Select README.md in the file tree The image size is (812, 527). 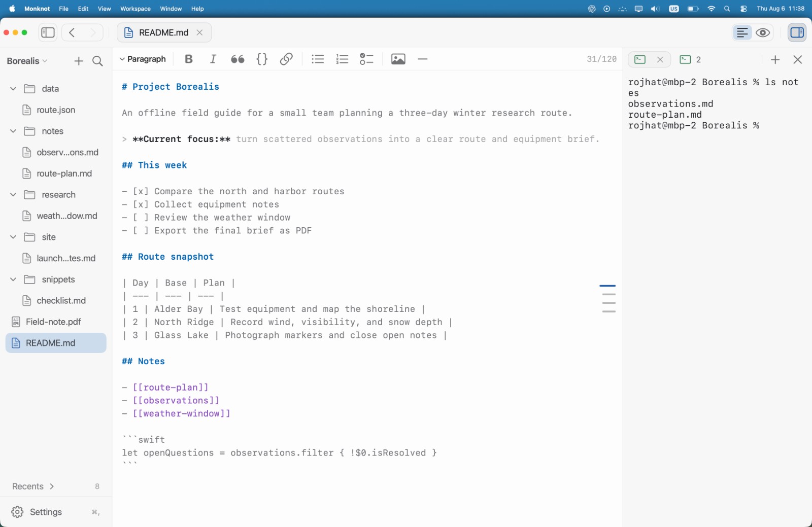pyautogui.click(x=56, y=343)
